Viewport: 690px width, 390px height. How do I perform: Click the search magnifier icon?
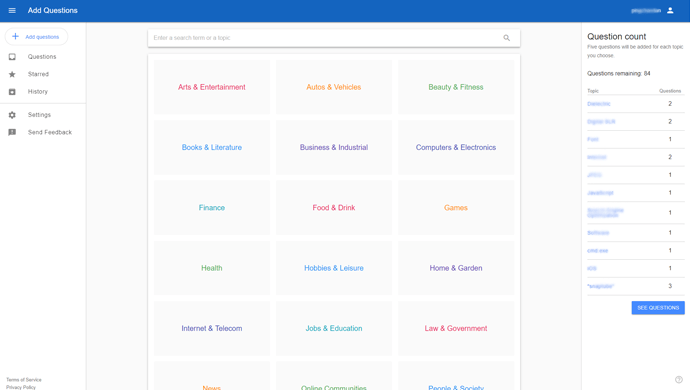click(506, 38)
